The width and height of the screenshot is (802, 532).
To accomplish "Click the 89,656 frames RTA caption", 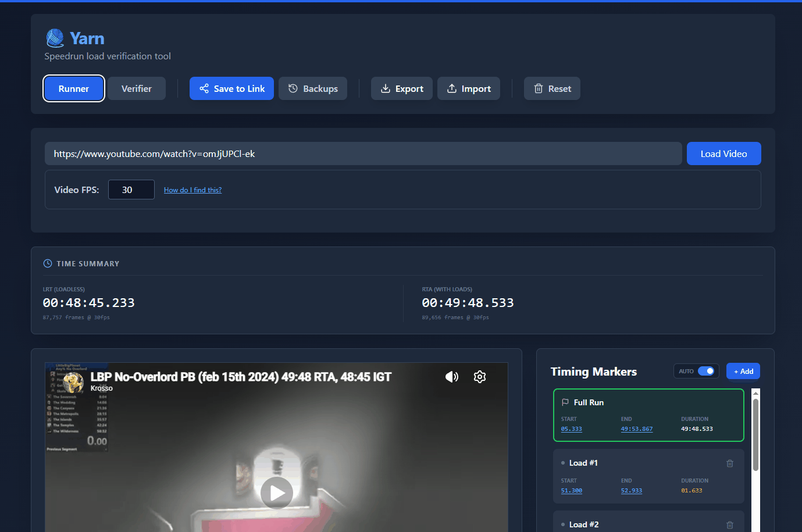I will [x=455, y=317].
